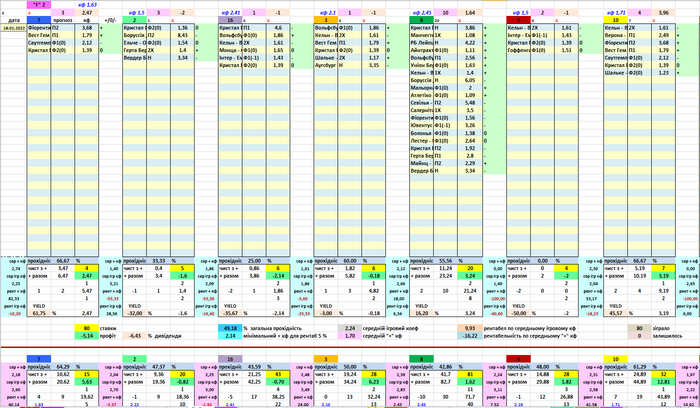Screen dimensions: 700x408
Task: Select the "Ювентус" match cell
Action: pos(421,125)
